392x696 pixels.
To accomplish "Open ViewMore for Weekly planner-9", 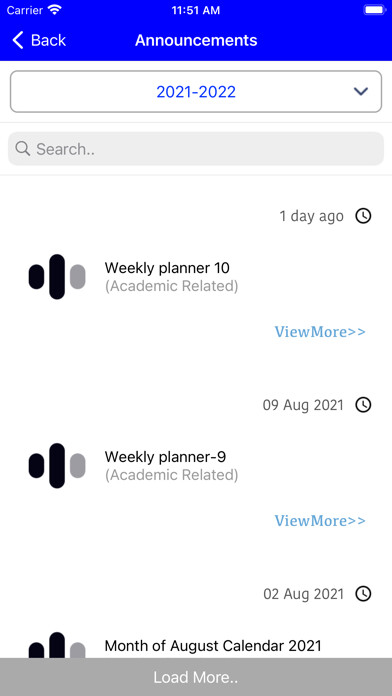I will tap(320, 520).
